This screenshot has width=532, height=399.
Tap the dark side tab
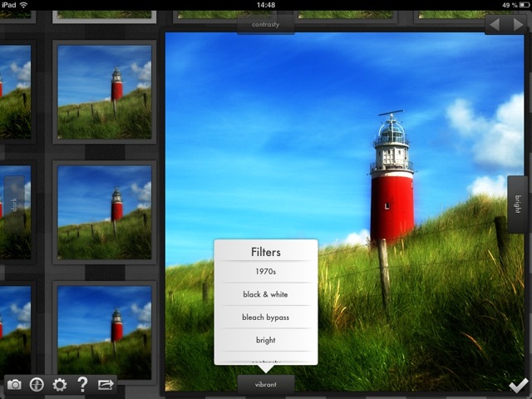tap(14, 205)
